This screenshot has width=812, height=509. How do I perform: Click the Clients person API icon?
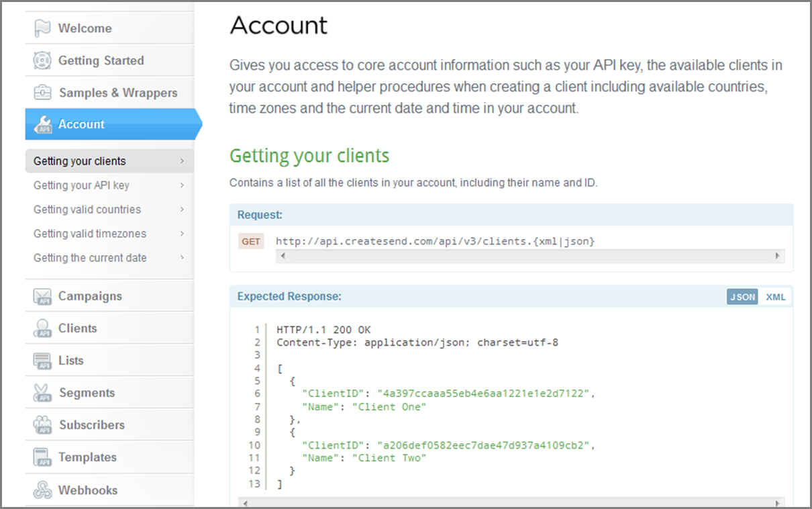click(42, 328)
